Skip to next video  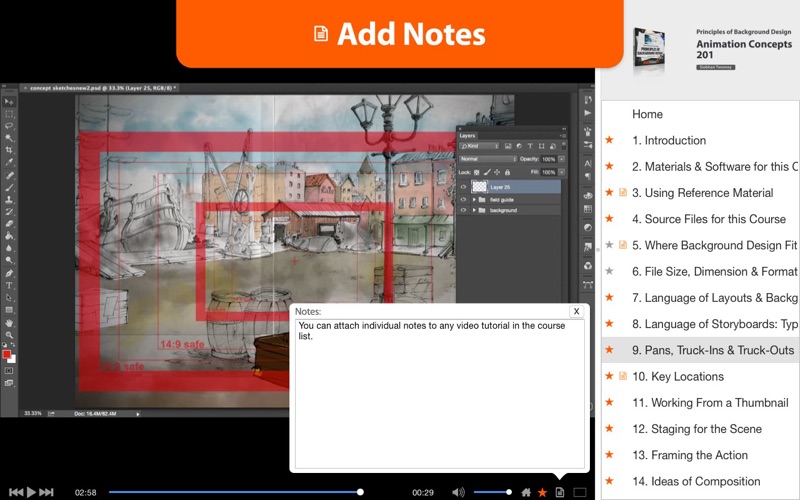point(46,492)
